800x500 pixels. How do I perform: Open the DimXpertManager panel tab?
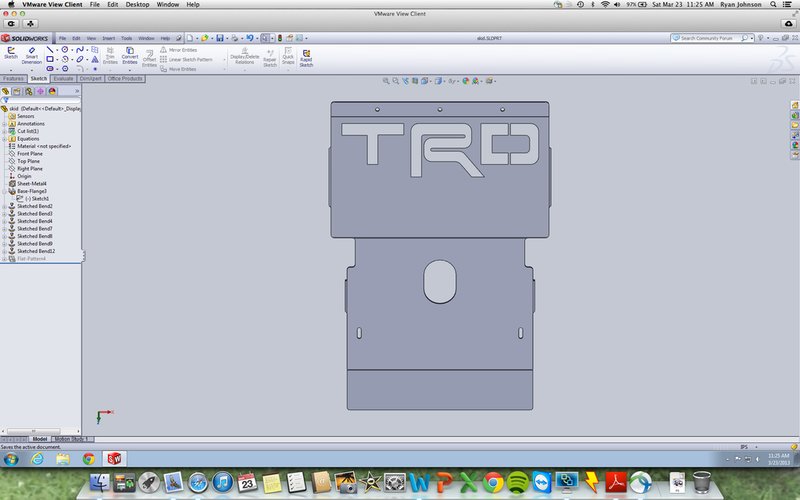(x=40, y=91)
